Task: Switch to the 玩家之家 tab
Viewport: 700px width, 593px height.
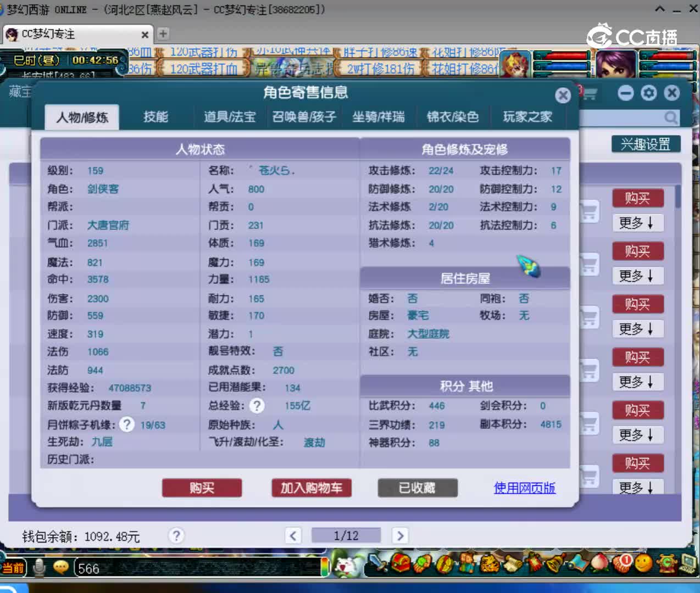Action: tap(527, 117)
